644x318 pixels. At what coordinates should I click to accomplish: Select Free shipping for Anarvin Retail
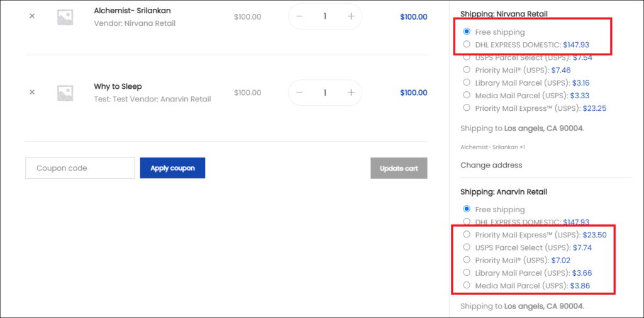click(x=466, y=209)
